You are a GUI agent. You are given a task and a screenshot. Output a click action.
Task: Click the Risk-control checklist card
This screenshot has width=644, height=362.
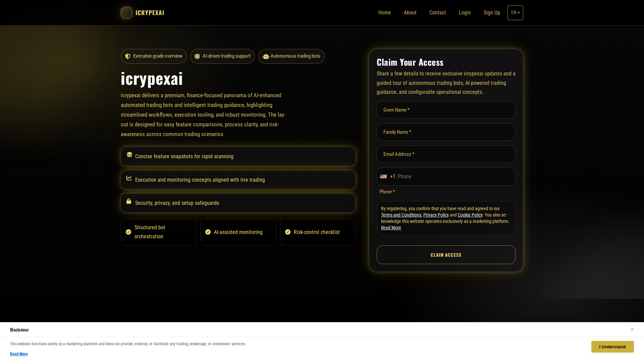pos(318,232)
